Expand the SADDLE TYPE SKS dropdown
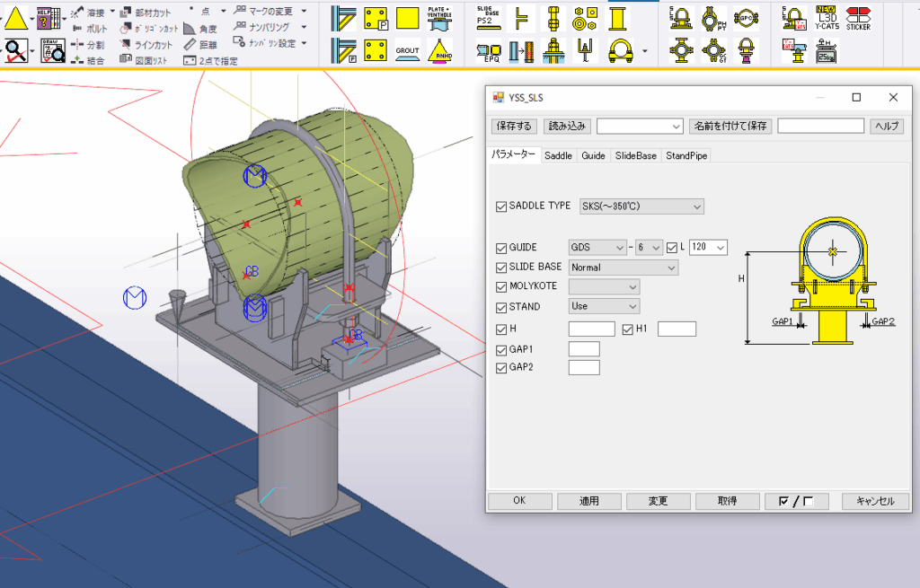The image size is (920, 588). point(641,206)
